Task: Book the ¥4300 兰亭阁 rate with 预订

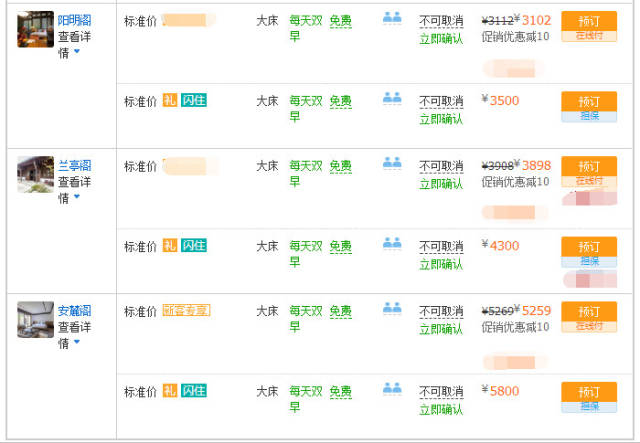Action: (x=588, y=246)
